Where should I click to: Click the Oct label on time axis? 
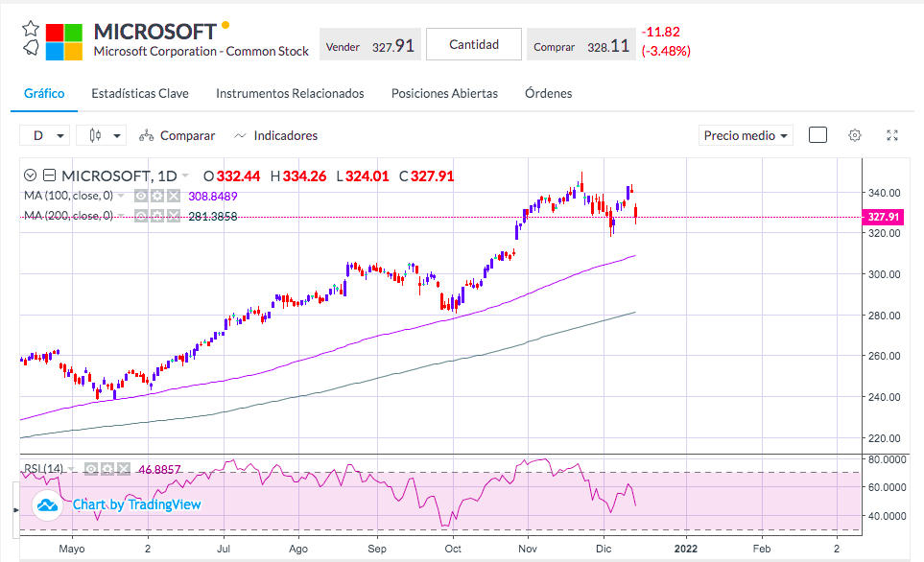click(453, 549)
